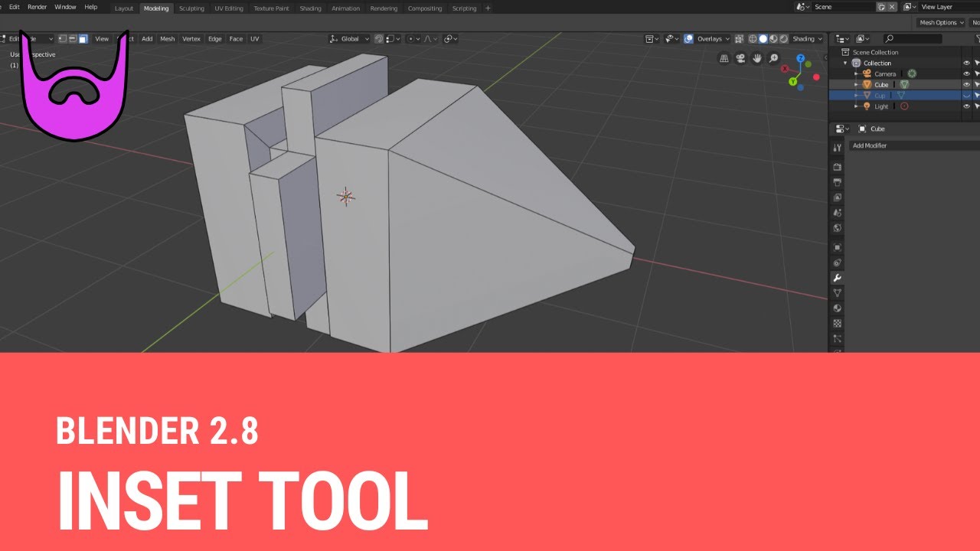Open the outliner display mode dropdown
Image resolution: width=980 pixels, height=551 pixels.
click(x=863, y=39)
